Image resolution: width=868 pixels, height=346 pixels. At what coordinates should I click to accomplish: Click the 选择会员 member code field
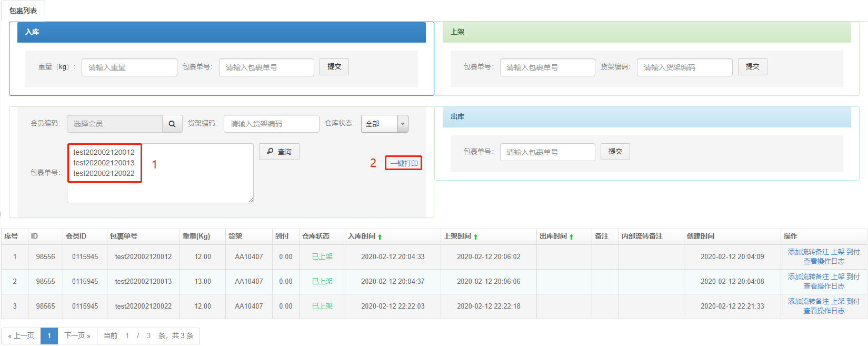tap(115, 124)
